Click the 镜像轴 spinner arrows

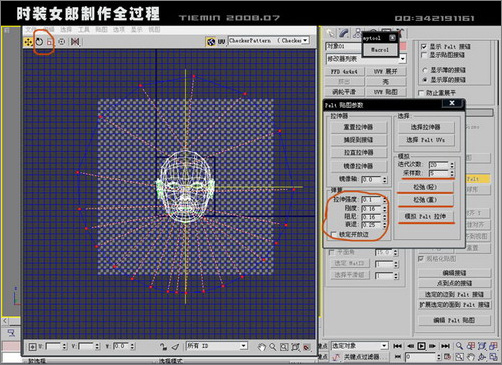(385, 180)
